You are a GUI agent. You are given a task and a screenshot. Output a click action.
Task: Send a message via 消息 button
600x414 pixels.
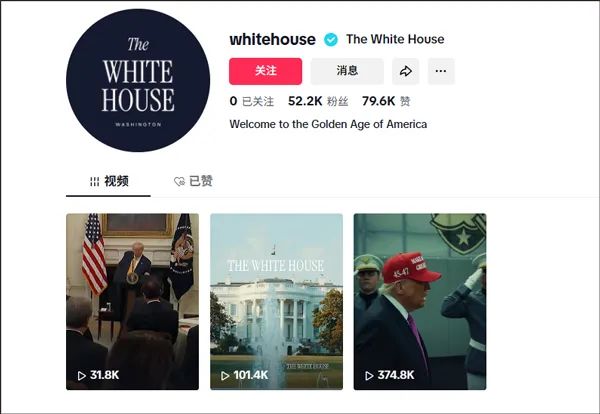click(x=347, y=71)
